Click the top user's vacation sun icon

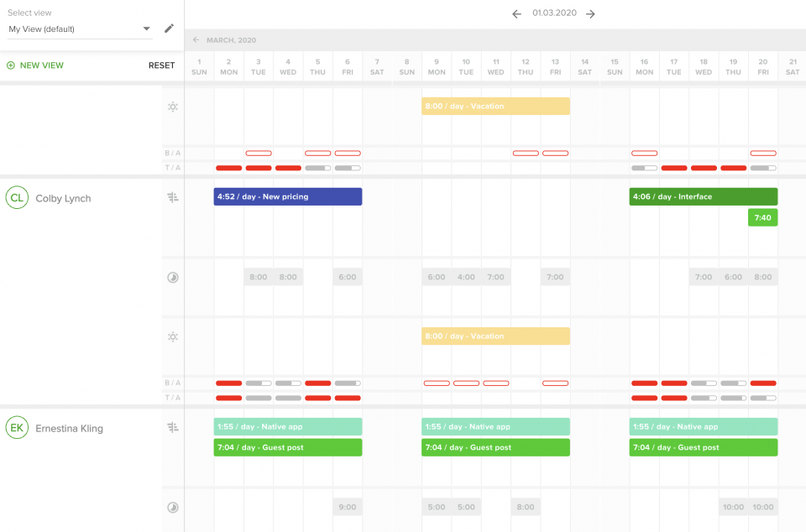173,107
